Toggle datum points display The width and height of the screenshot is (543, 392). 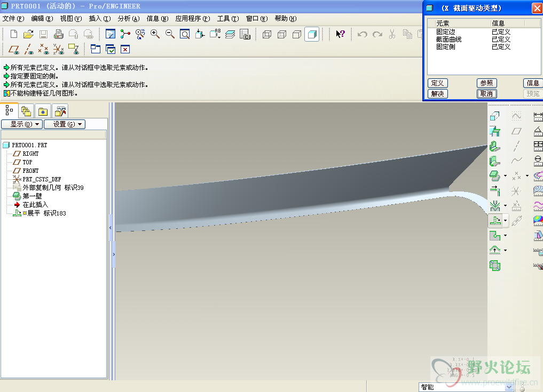(44, 49)
